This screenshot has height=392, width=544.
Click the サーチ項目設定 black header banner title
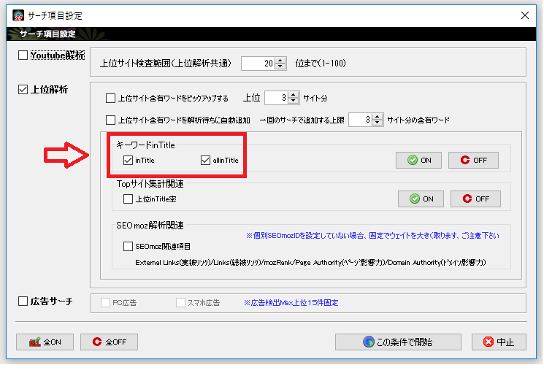tap(47, 34)
